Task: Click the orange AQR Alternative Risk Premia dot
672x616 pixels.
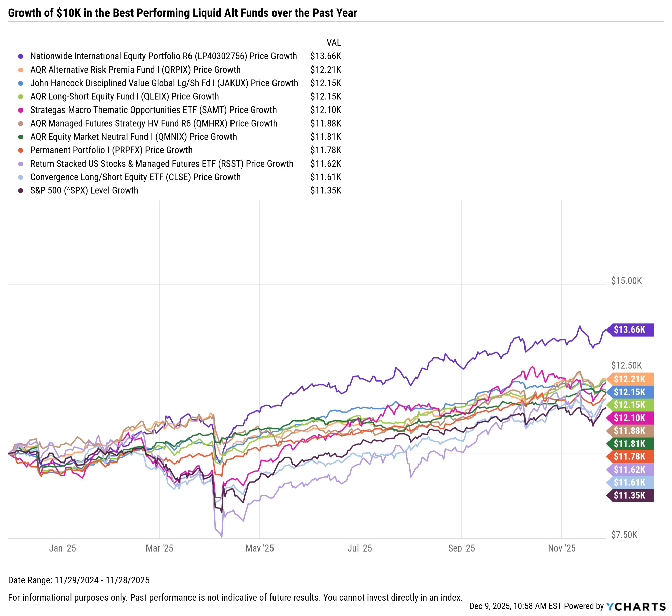Action: pyautogui.click(x=21, y=70)
